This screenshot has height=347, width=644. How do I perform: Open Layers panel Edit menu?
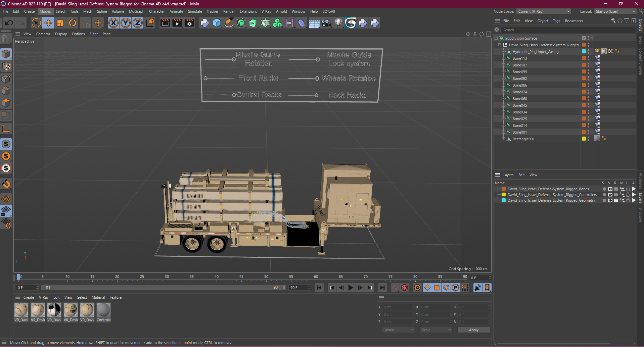521,175
